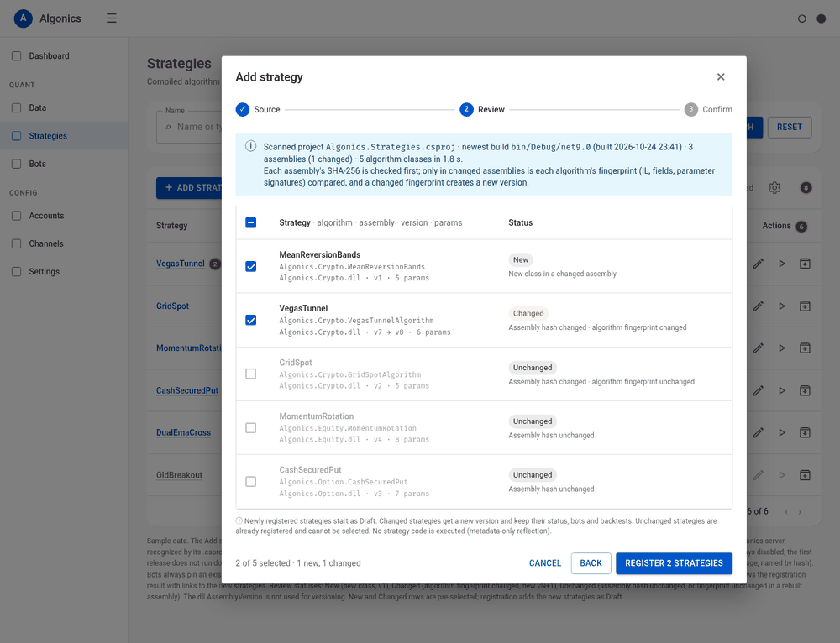The image size is (840, 643).
Task: Focus the Name search field behind dialog
Action: tap(189, 127)
